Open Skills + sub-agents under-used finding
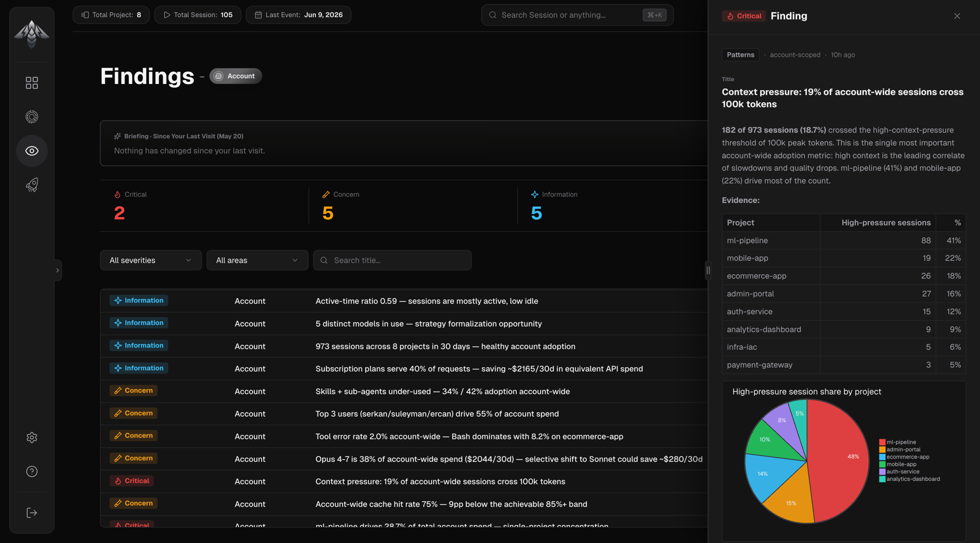 click(x=404, y=391)
